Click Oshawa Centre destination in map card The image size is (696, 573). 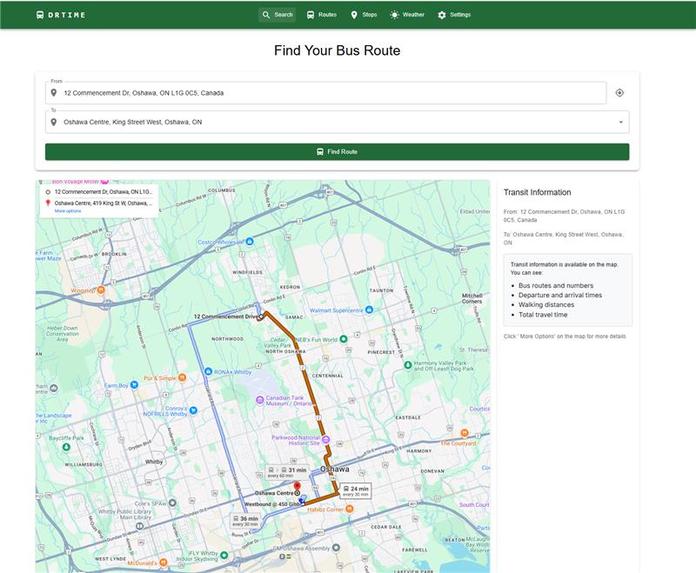pos(103,203)
